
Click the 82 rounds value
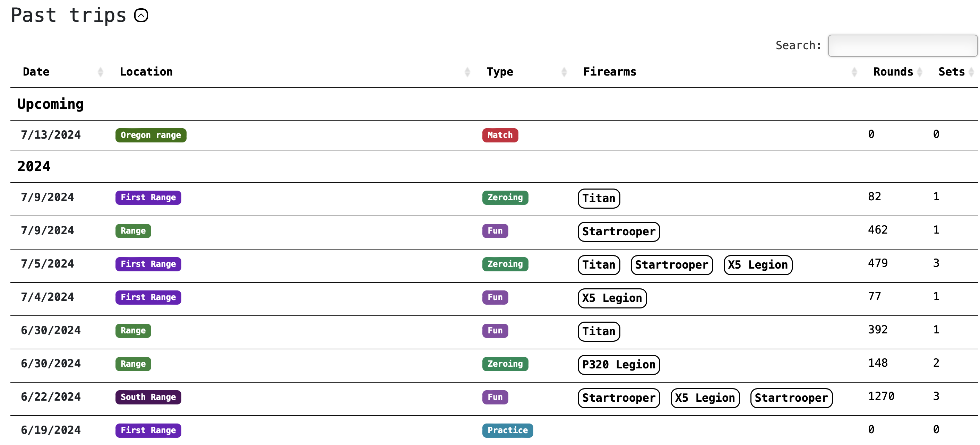click(874, 196)
